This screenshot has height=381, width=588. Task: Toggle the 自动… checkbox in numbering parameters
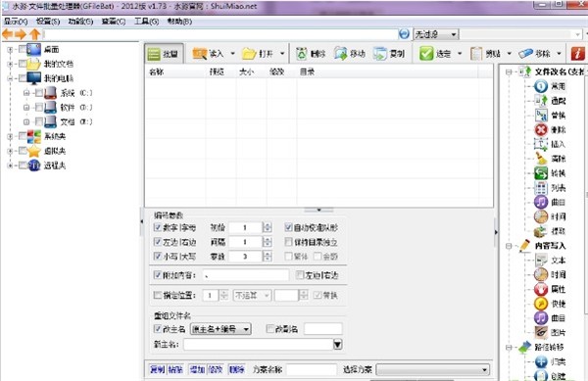(x=288, y=227)
